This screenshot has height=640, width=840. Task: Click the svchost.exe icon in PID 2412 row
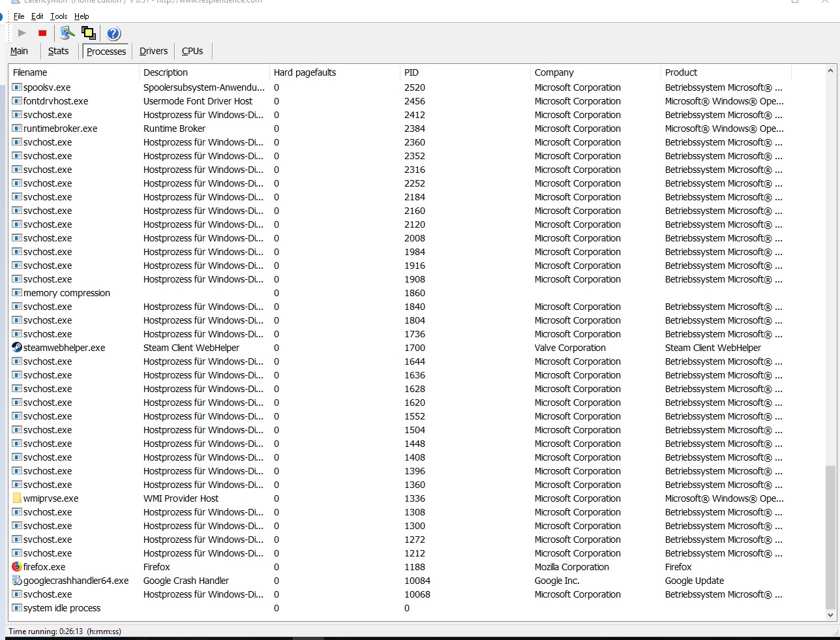pos(17,115)
